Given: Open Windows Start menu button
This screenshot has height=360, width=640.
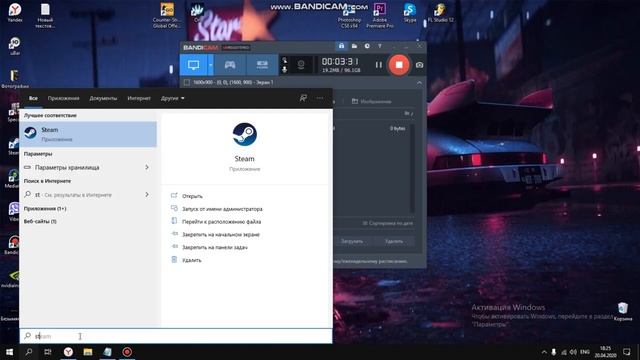Looking at the screenshot, I should click(9, 352).
